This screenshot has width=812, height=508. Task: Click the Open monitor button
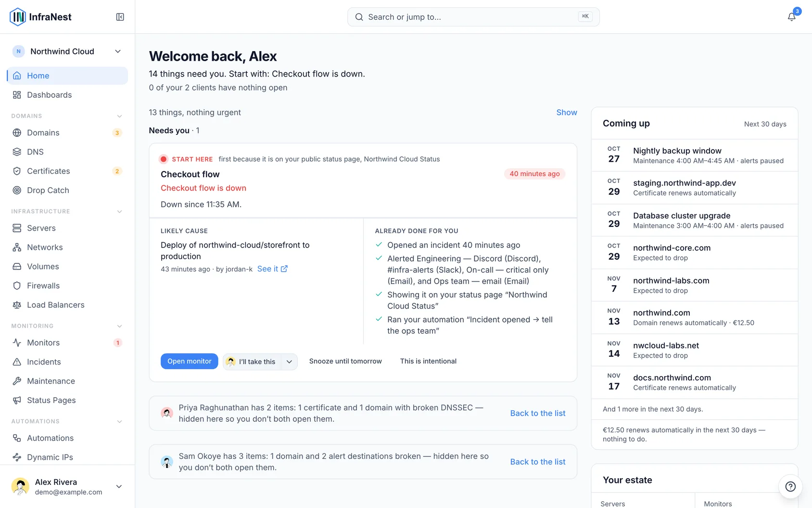click(189, 361)
